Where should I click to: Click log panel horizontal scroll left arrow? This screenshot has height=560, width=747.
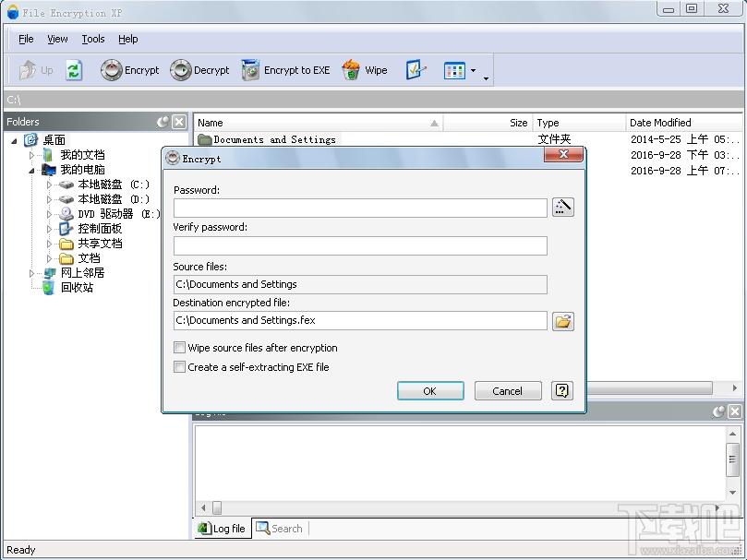[203, 507]
